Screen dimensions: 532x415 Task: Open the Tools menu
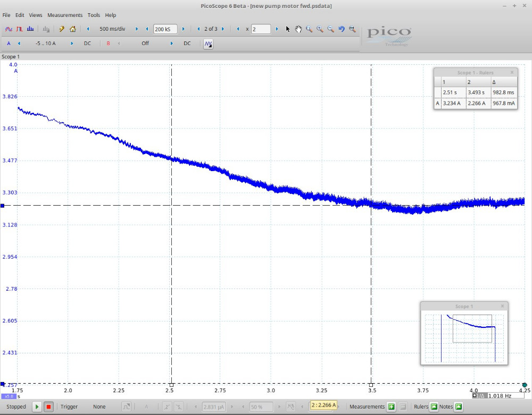point(94,15)
